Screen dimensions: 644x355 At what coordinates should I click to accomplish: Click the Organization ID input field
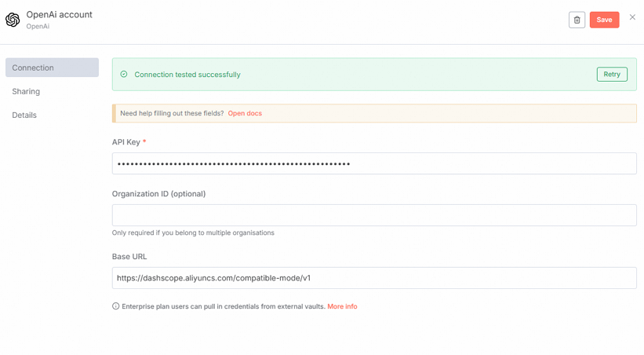(374, 215)
